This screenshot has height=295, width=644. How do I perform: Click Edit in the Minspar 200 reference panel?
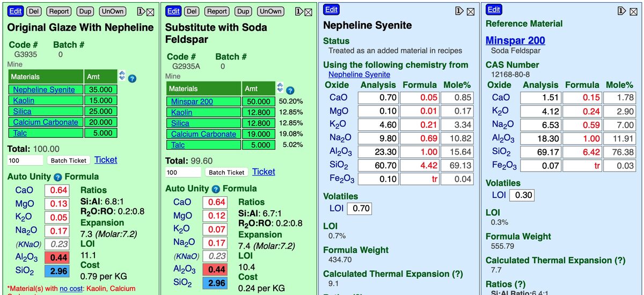[x=494, y=10]
